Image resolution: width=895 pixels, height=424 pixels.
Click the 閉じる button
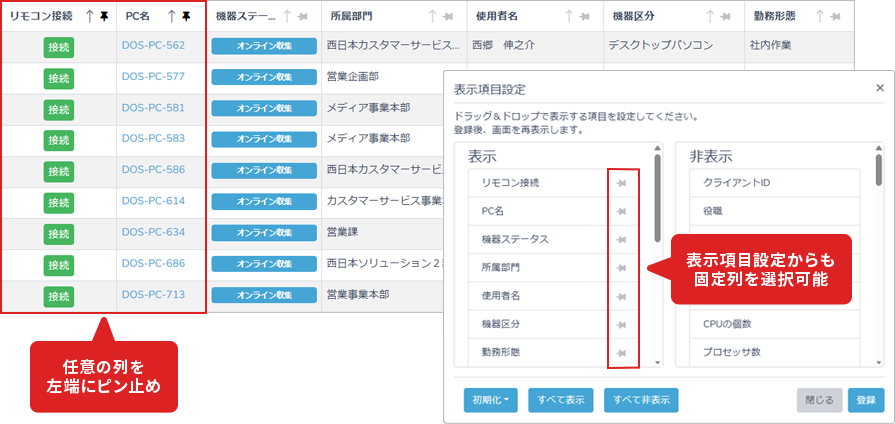[x=819, y=401]
